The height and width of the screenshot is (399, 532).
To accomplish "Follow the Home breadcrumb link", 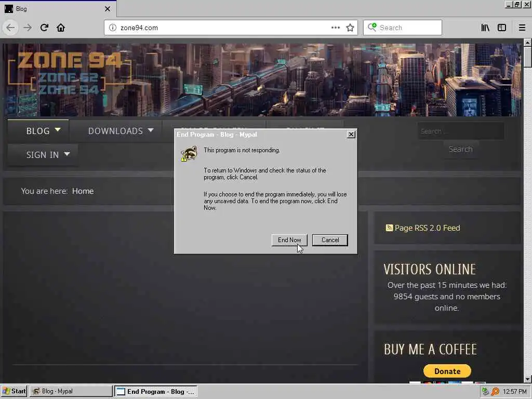I will tap(83, 191).
